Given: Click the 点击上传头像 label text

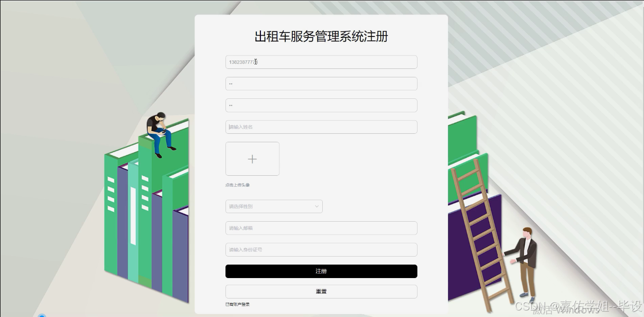Looking at the screenshot, I should pyautogui.click(x=237, y=185).
